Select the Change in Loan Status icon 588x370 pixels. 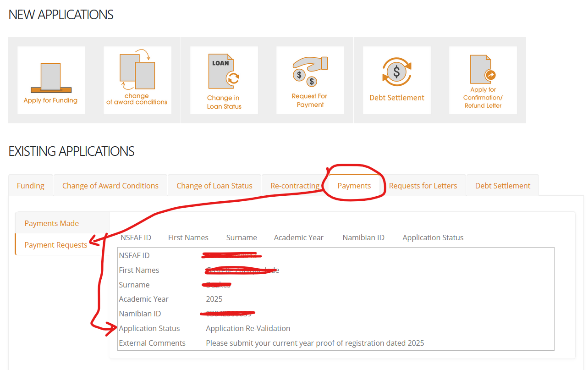click(224, 80)
